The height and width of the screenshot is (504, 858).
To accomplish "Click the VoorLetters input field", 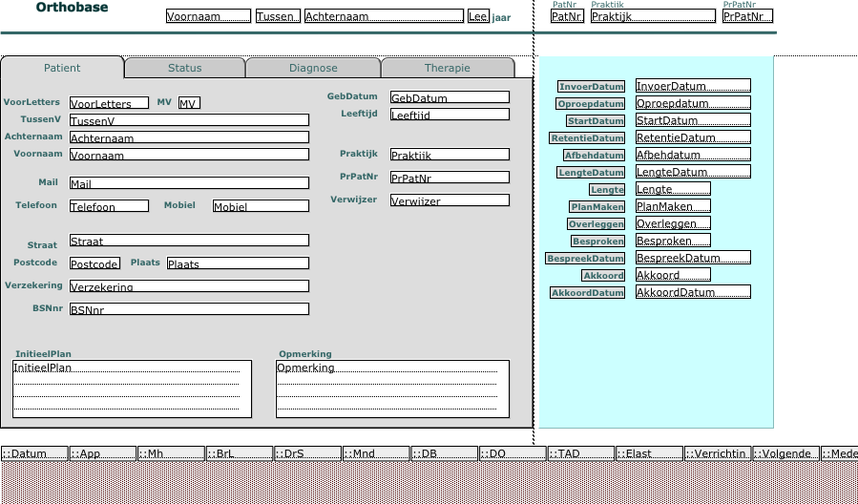I will click(x=109, y=103).
